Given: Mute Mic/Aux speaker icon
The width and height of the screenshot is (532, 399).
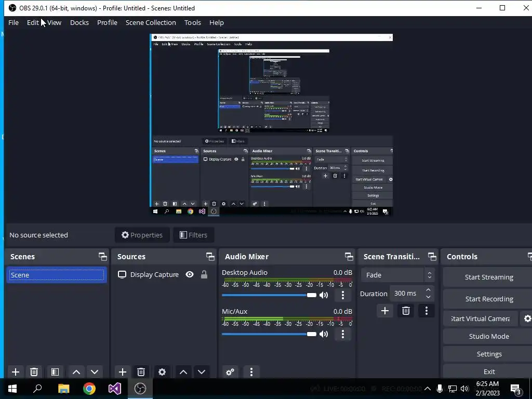Looking at the screenshot, I should (324, 334).
